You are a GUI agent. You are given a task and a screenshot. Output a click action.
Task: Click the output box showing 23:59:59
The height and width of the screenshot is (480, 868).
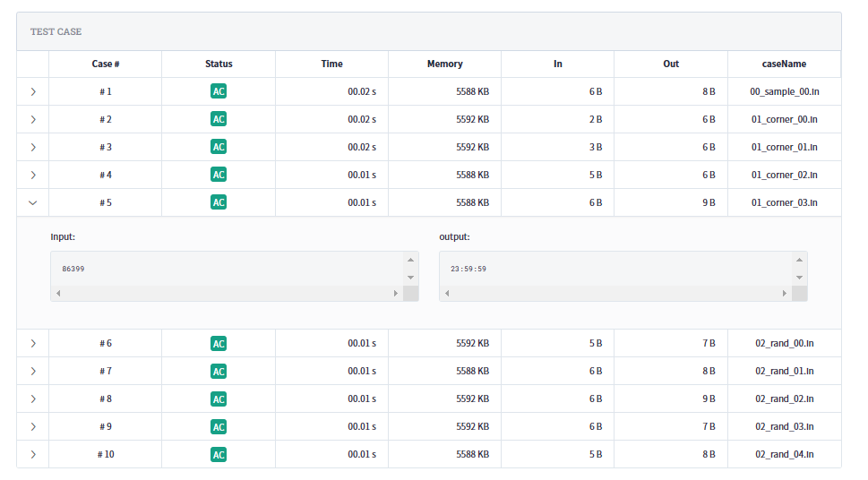click(615, 269)
